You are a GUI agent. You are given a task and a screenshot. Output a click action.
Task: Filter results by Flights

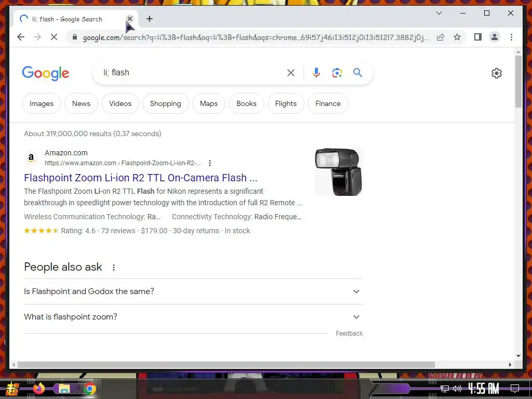pyautogui.click(x=286, y=103)
